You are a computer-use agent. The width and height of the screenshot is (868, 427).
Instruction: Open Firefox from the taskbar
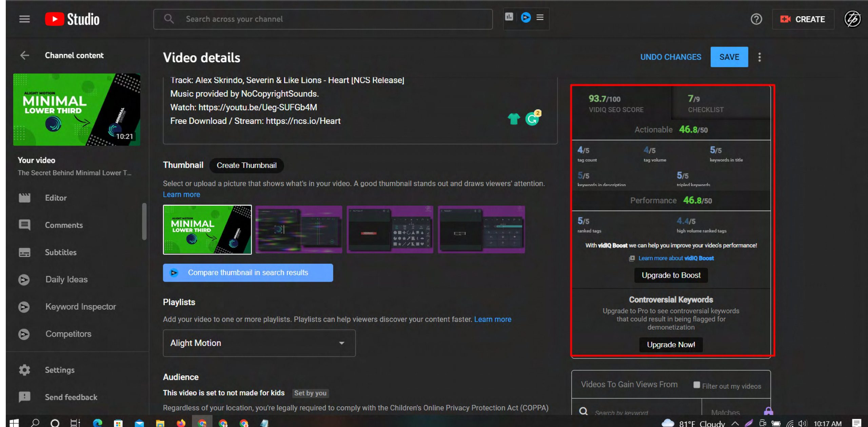pos(181,423)
